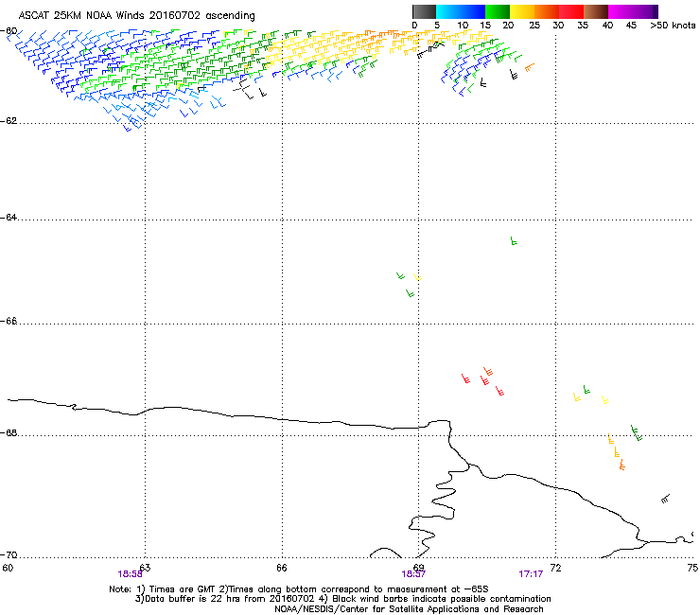Click the 63 longitude label

[145, 568]
